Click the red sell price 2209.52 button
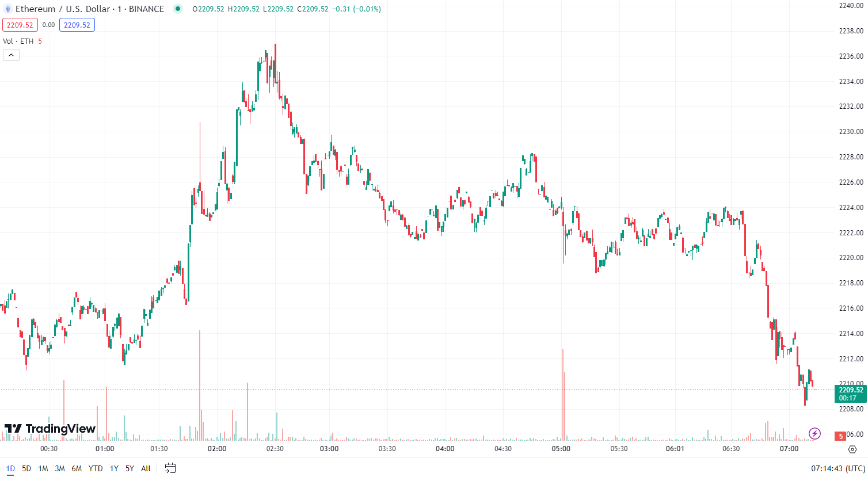Image resolution: width=868 pixels, height=477 pixels. tap(20, 25)
